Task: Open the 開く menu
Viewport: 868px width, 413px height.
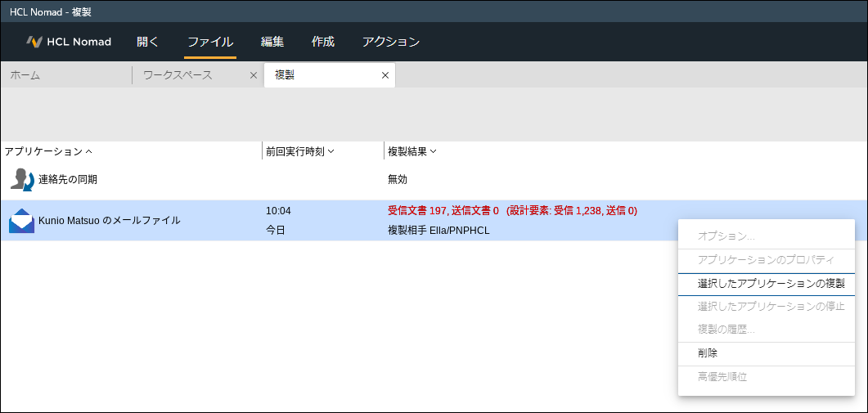Action: coord(148,42)
